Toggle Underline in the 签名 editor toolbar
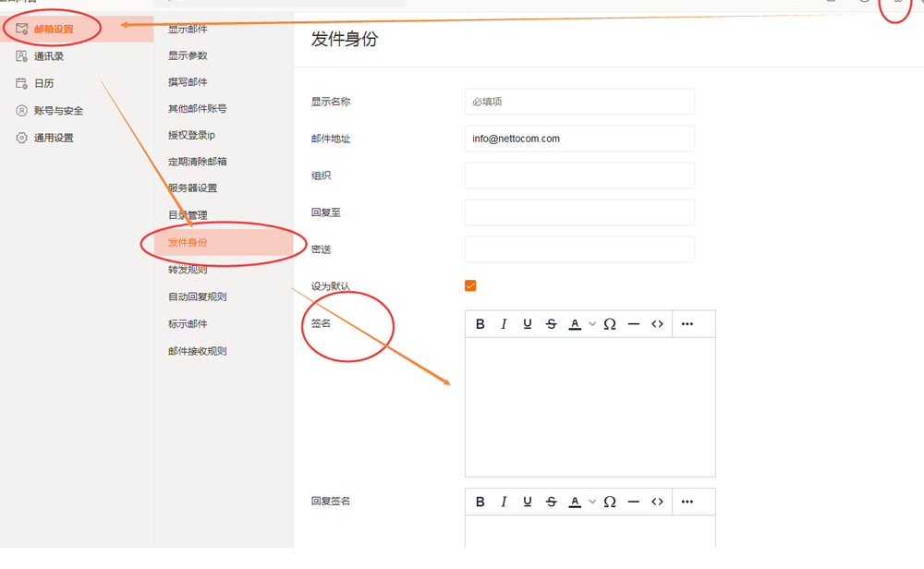 coord(528,324)
